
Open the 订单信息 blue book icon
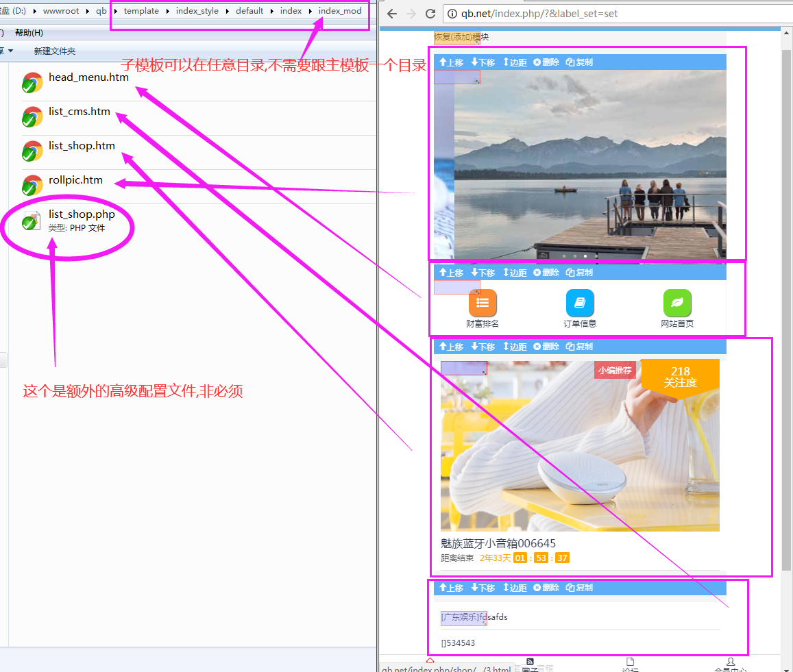580,303
